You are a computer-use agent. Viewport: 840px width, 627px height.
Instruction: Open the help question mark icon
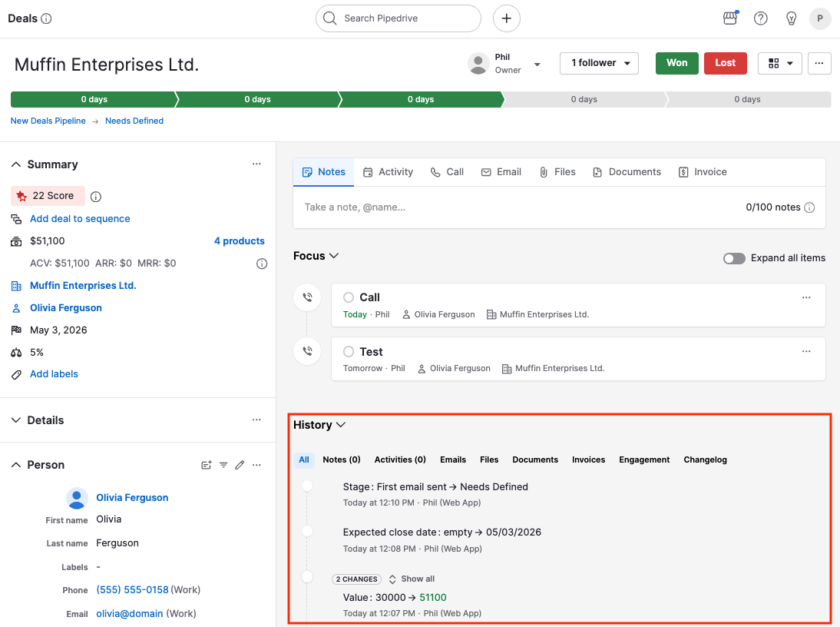(x=761, y=18)
